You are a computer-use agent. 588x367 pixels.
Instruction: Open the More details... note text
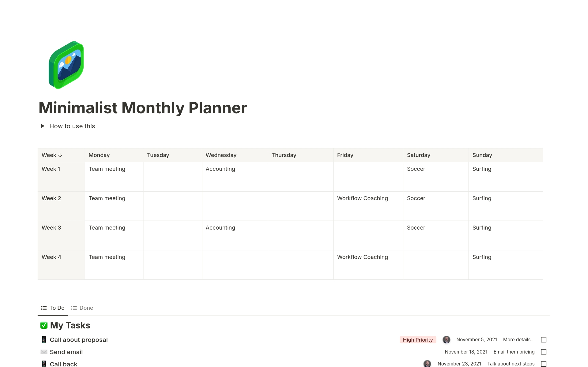[x=519, y=339]
